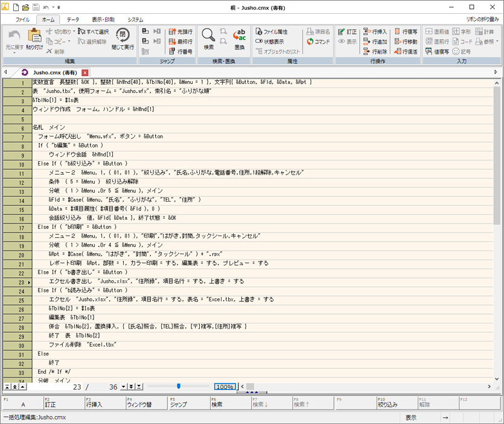Click the 閉じて実行 (close and run) icon
Screen dimensions: 504x424
click(x=123, y=37)
